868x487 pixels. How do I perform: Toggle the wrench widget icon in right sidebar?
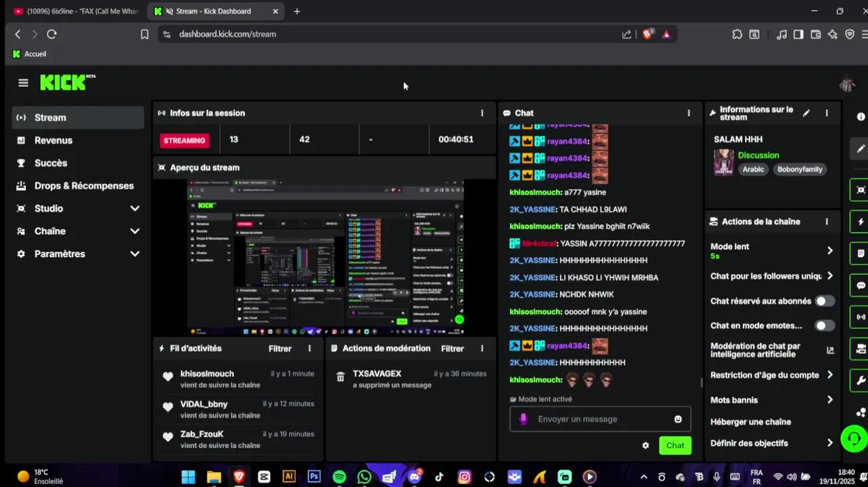click(861, 381)
